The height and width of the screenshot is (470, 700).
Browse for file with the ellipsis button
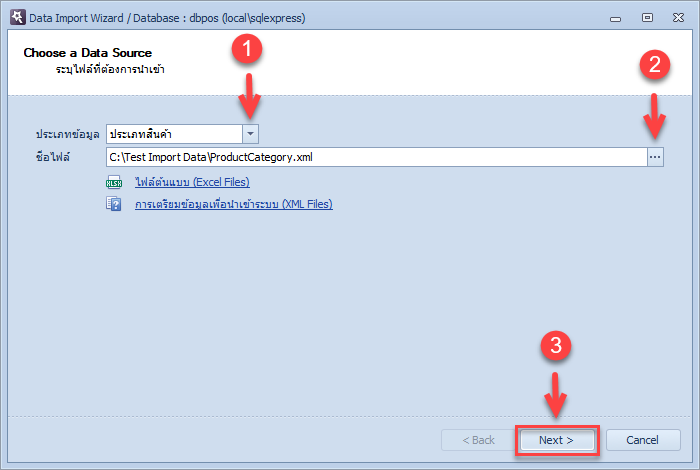click(655, 157)
